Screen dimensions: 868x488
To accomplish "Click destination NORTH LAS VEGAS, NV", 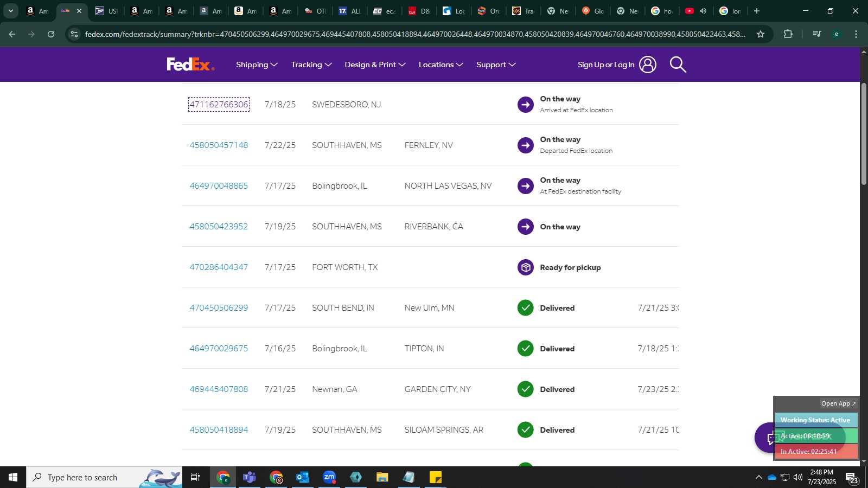I will click(x=448, y=186).
